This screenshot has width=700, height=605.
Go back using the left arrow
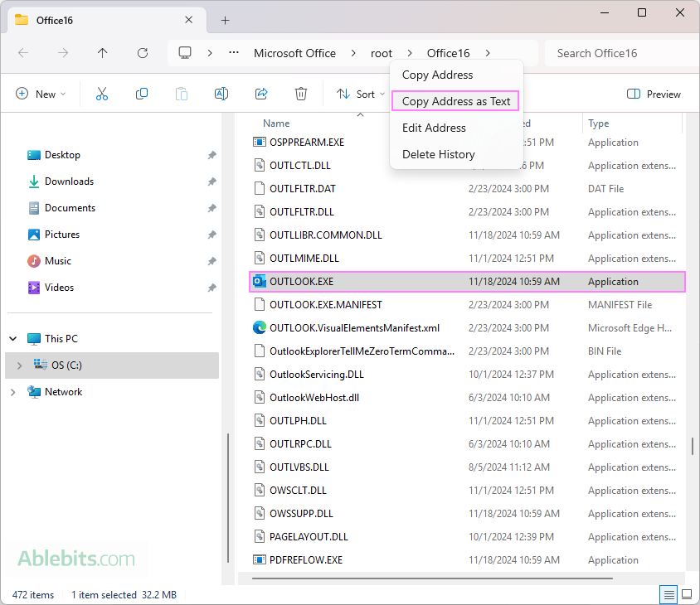23,53
